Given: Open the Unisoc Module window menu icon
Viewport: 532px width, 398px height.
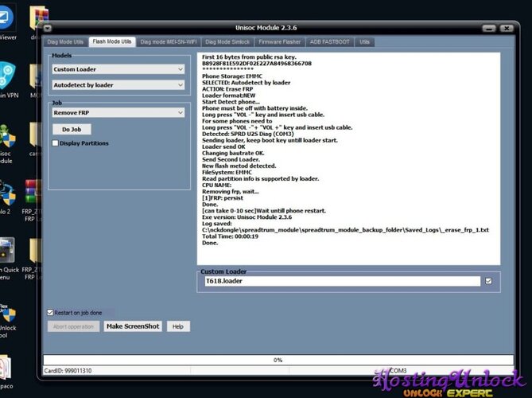Looking at the screenshot, I should point(47,28).
